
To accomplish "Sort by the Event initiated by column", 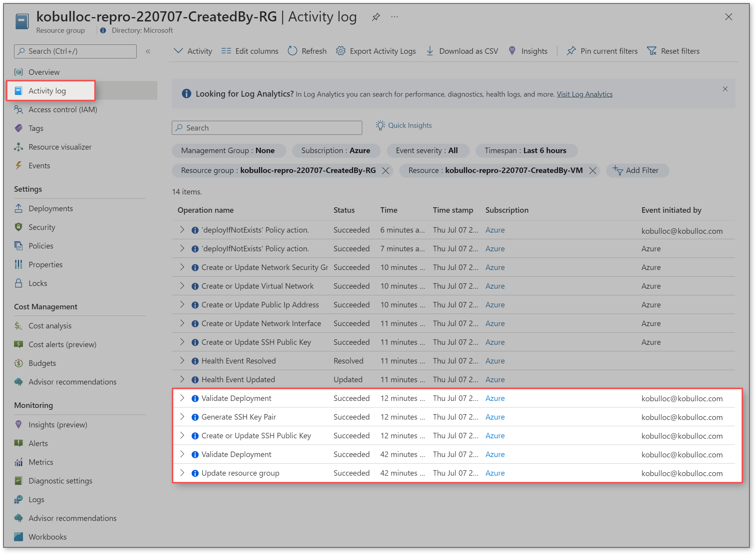I will [x=671, y=210].
